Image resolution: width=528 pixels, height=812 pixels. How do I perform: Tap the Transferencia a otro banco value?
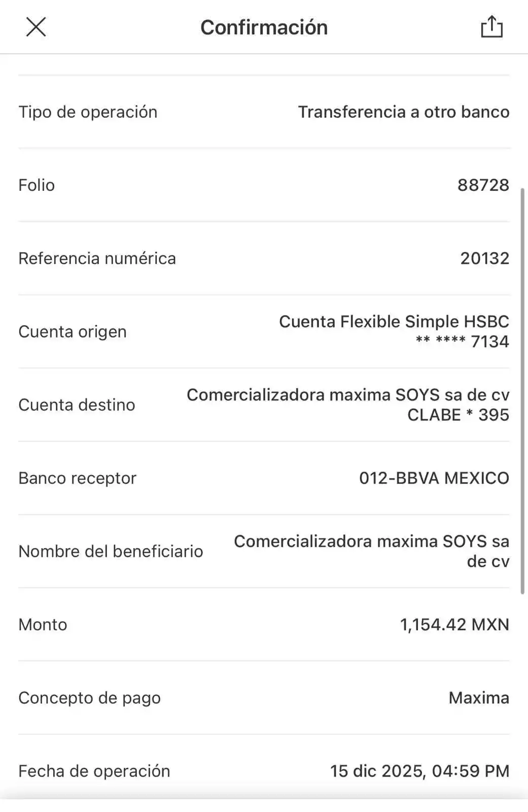pyautogui.click(x=403, y=112)
